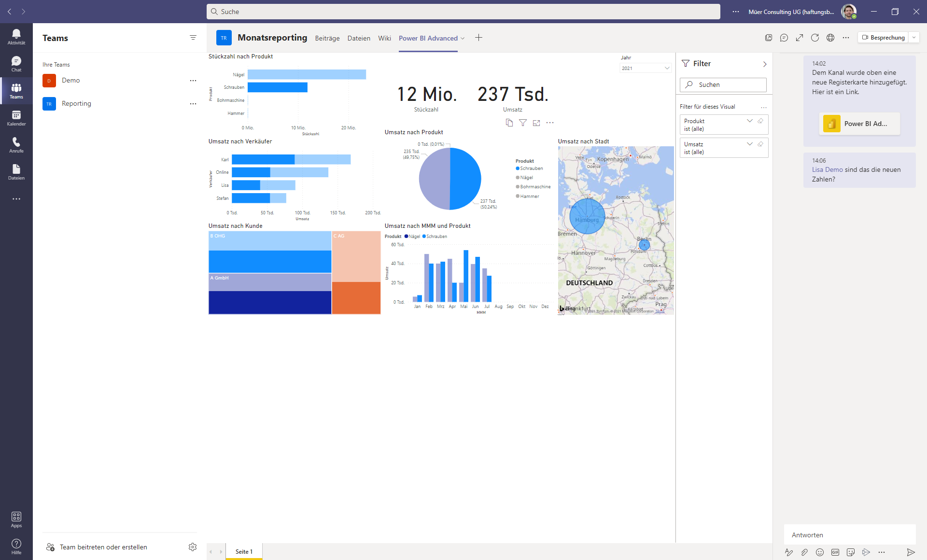Clear the Produkt filter

760,121
